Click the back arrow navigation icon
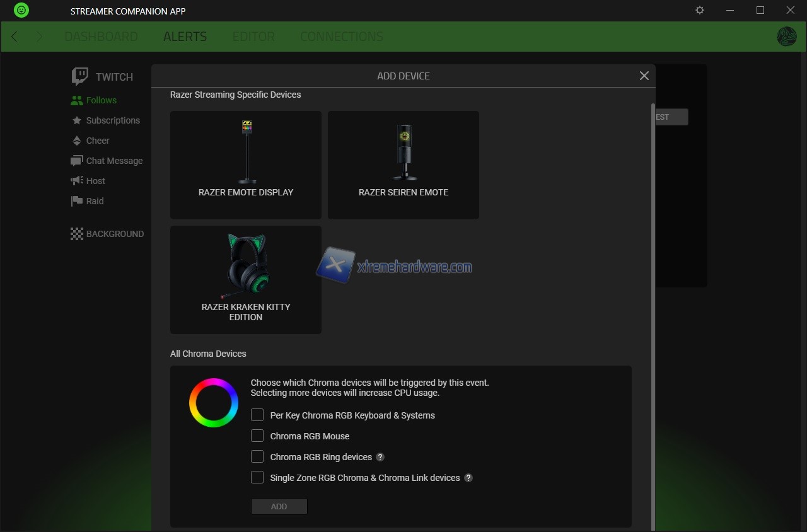This screenshot has height=532, width=807. 15,37
